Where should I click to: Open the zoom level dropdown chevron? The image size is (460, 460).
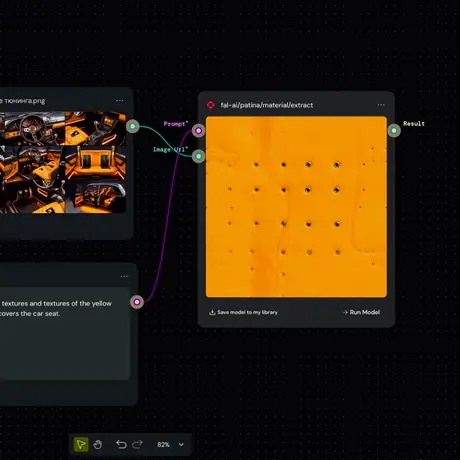pos(181,445)
